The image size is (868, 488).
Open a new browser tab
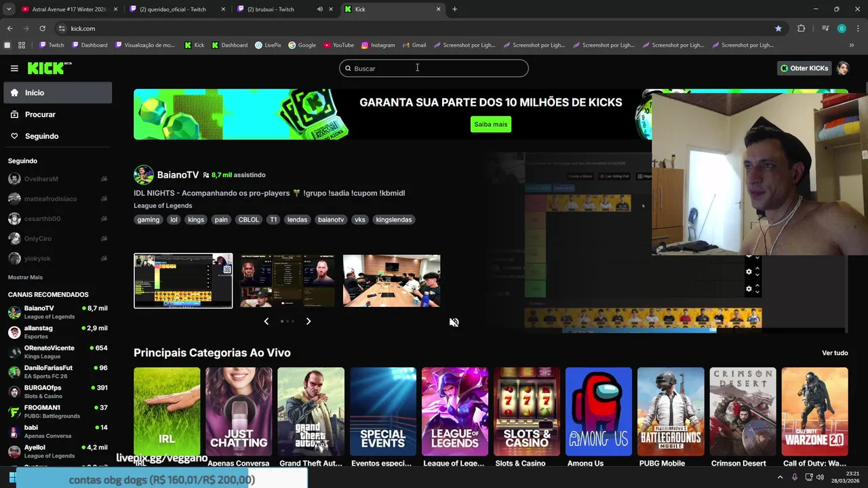(454, 9)
